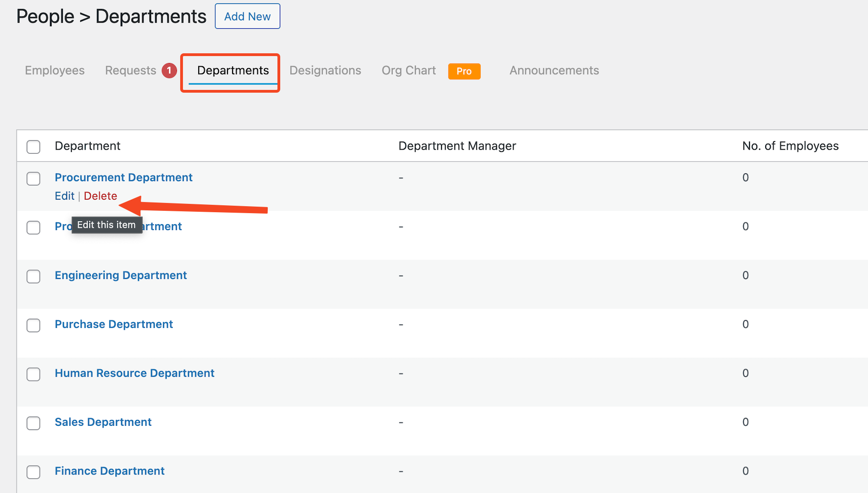Check the box beside the partly hidden department

[x=33, y=228]
